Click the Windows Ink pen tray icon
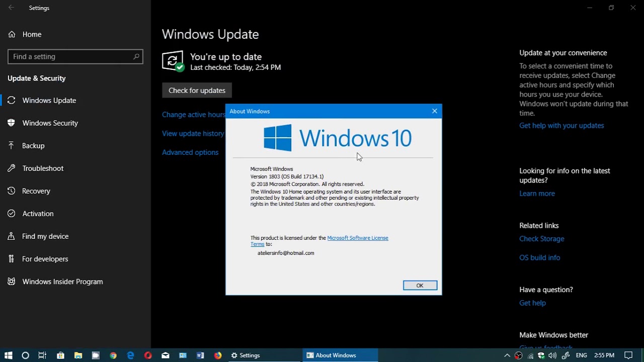644x362 pixels. [566, 355]
